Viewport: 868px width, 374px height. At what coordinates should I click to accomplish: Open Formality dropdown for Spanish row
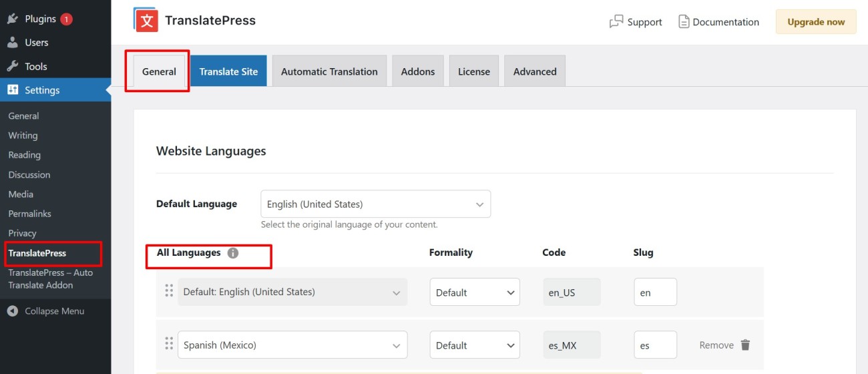point(474,345)
